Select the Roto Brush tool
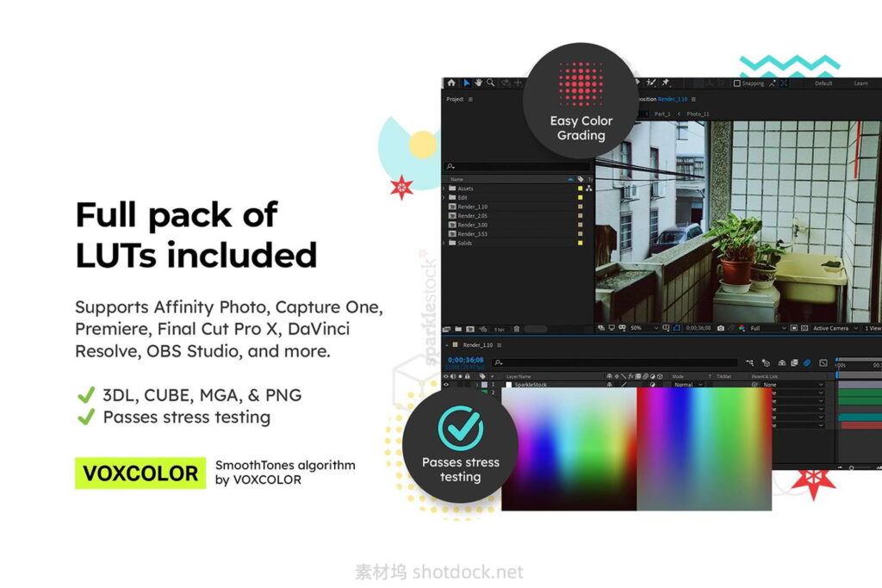Screen dimensions: 882x588 pyautogui.click(x=651, y=83)
